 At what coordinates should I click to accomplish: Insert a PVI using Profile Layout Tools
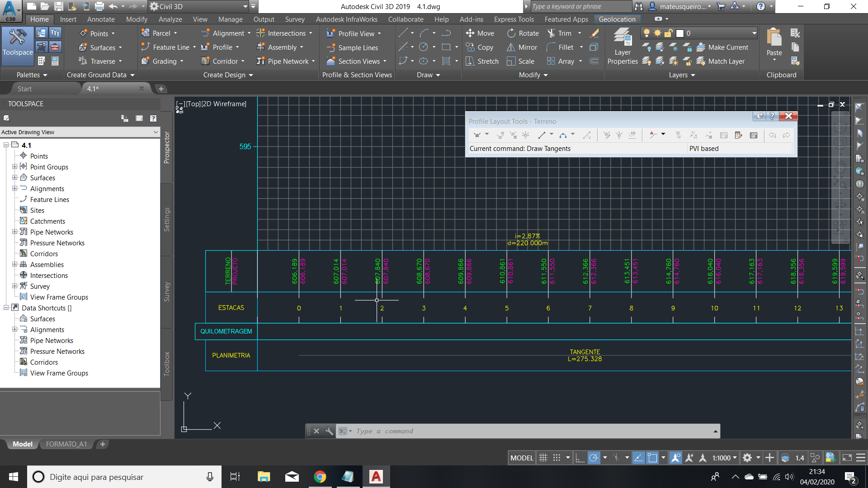click(500, 135)
